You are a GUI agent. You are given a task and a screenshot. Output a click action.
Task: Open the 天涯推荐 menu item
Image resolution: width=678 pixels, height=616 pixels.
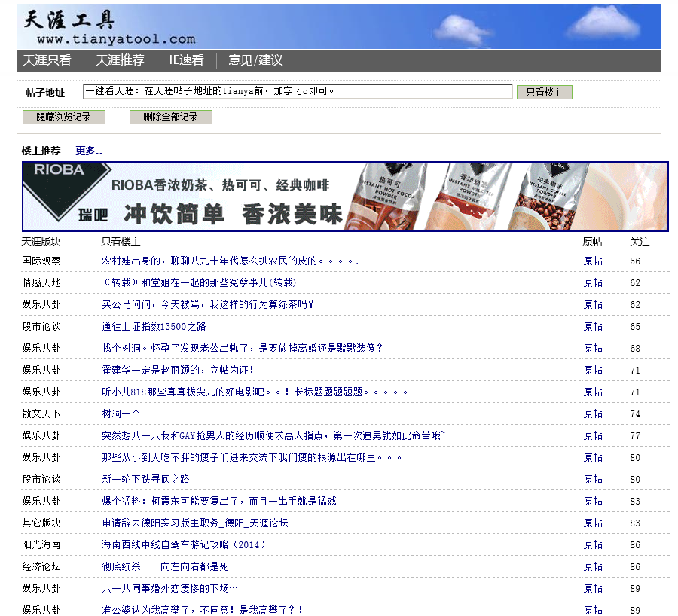point(120,60)
